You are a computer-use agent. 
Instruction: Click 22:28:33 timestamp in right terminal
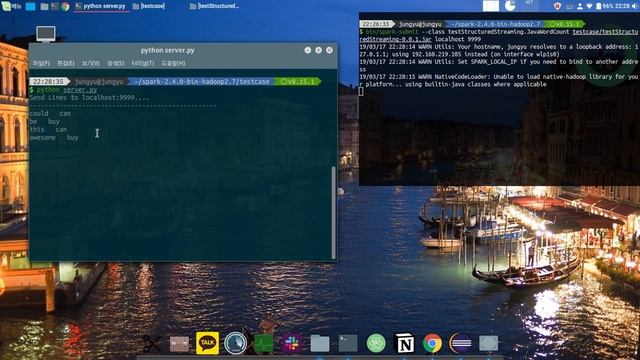(x=375, y=24)
